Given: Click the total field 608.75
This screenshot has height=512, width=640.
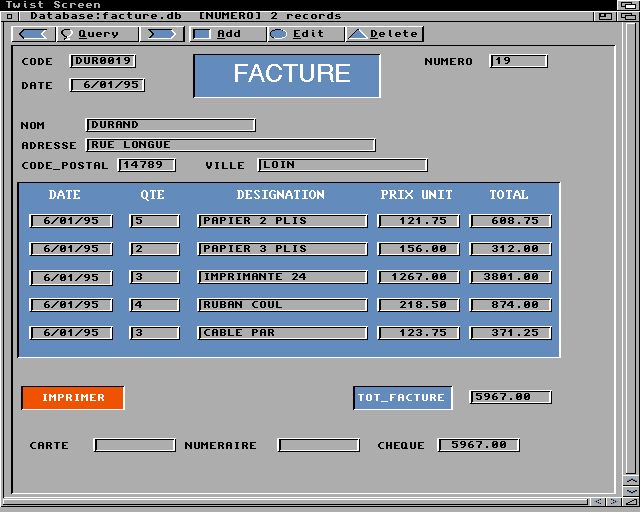Looking at the screenshot, I should click(x=511, y=221).
